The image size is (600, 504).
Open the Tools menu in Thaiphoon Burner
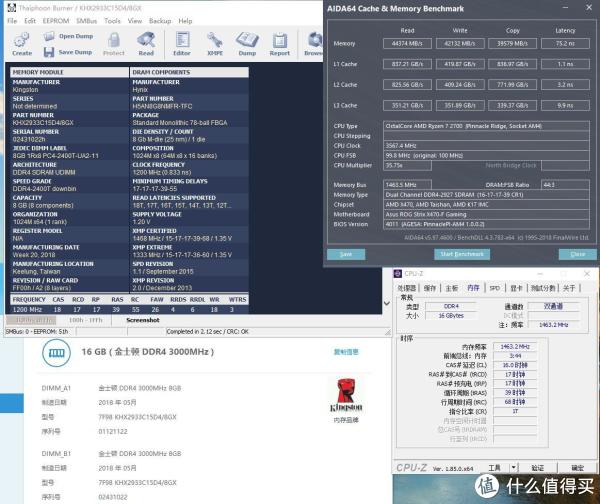(x=112, y=21)
